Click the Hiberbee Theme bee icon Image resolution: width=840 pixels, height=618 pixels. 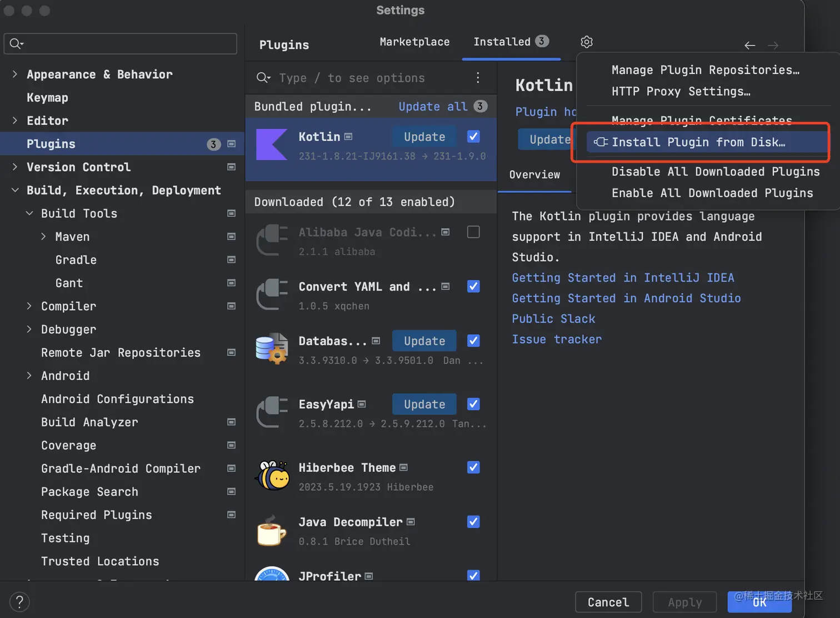[x=272, y=476]
